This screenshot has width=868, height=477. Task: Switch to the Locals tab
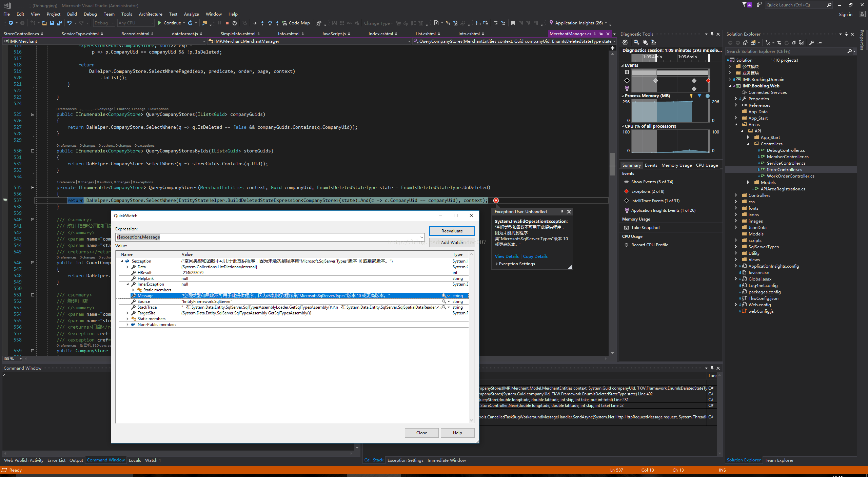(x=135, y=460)
